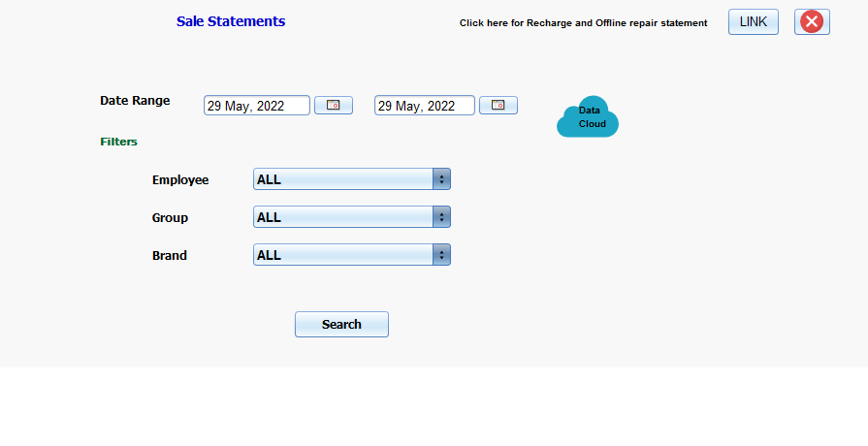Screen dimensions: 868x446
Task: Click the Date Range label
Action: [135, 101]
